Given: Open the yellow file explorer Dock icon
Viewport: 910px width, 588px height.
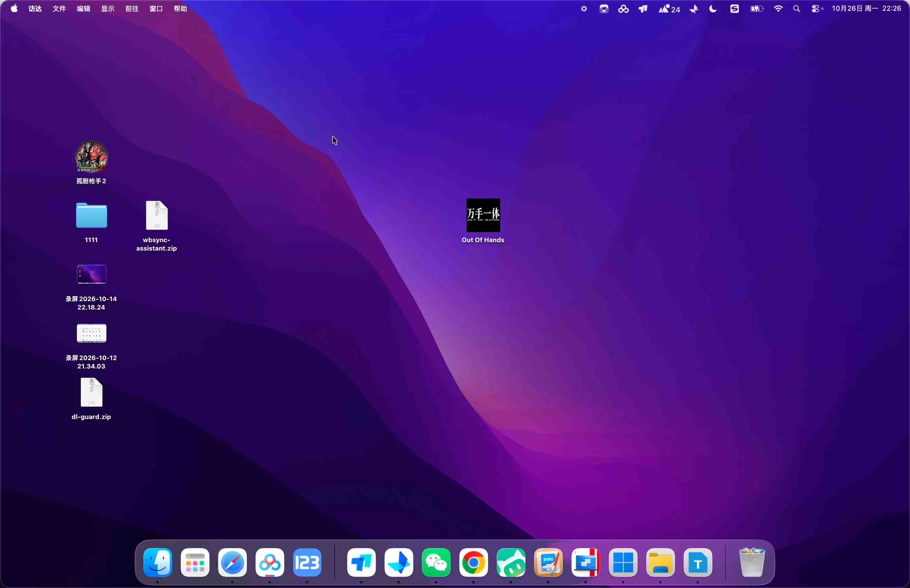Looking at the screenshot, I should click(x=660, y=562).
